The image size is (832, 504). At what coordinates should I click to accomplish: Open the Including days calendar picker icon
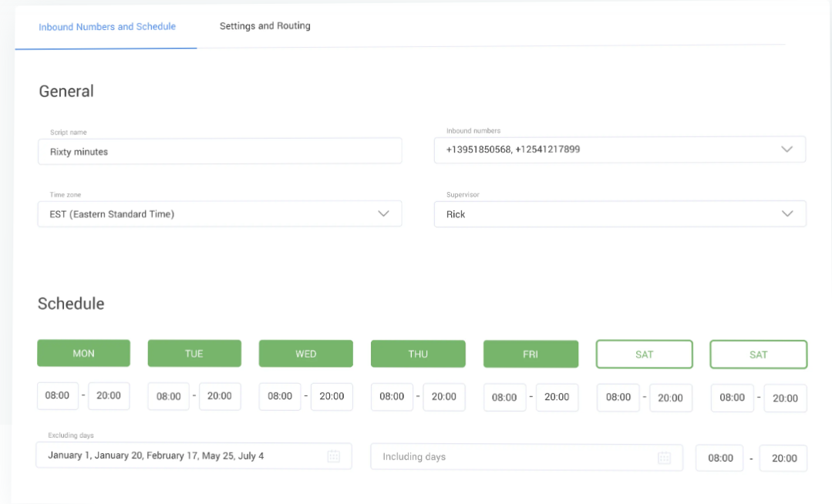tap(664, 458)
